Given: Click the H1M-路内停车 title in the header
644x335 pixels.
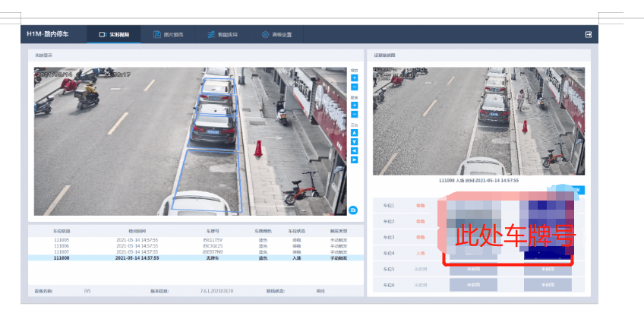Looking at the screenshot, I should [48, 34].
